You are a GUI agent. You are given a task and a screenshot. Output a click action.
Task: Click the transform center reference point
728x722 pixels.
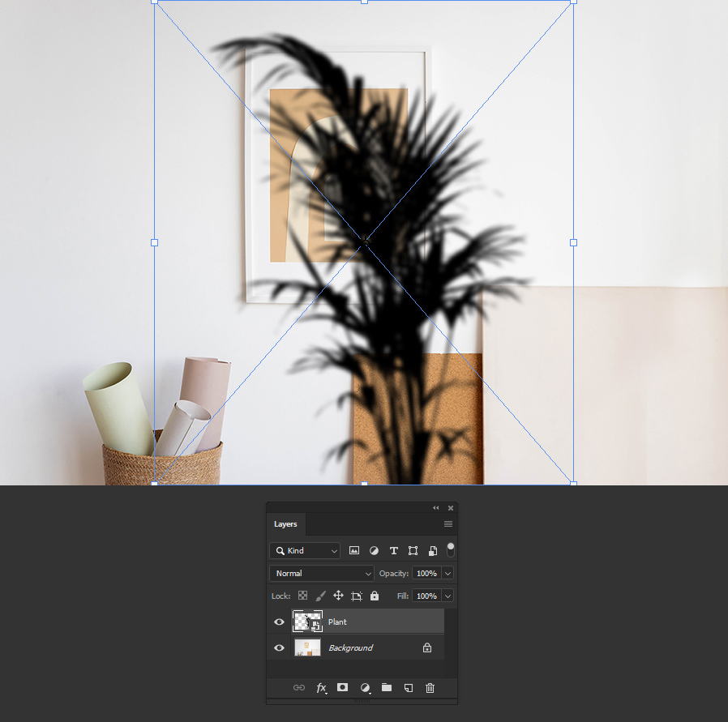[x=365, y=241]
